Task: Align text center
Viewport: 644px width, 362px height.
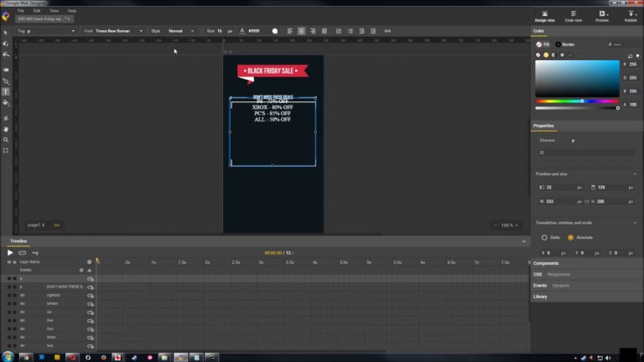Action: [302, 31]
